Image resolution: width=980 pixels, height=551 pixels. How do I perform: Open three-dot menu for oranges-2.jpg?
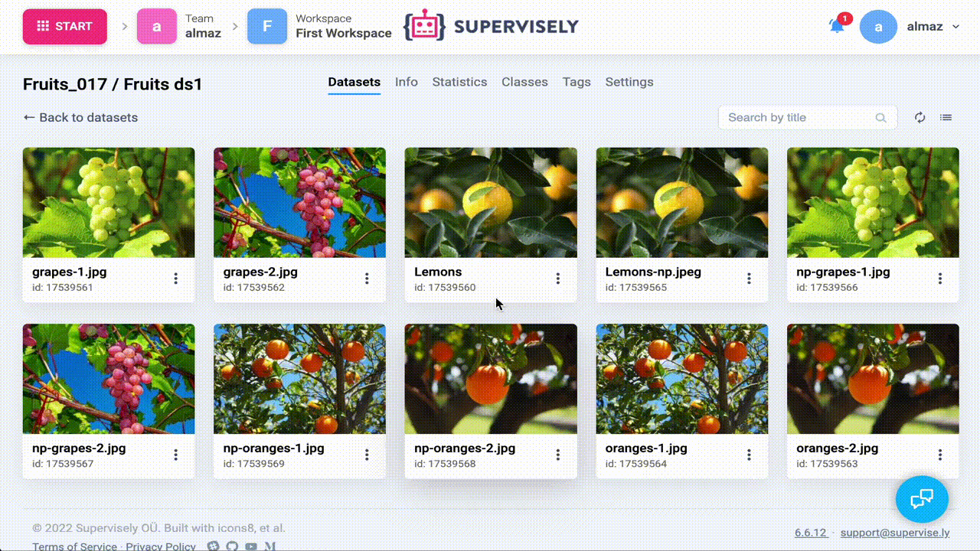pos(940,455)
